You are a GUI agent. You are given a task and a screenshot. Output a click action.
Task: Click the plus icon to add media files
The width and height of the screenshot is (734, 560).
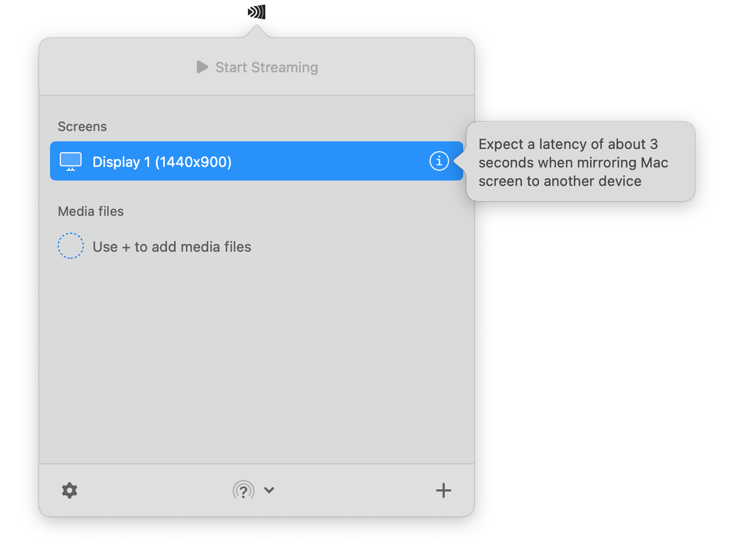point(443,490)
